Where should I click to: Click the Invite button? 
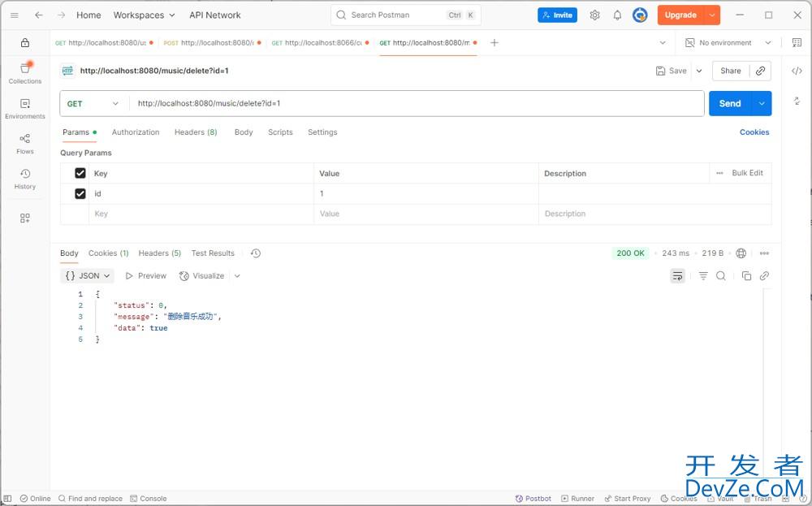click(x=557, y=15)
